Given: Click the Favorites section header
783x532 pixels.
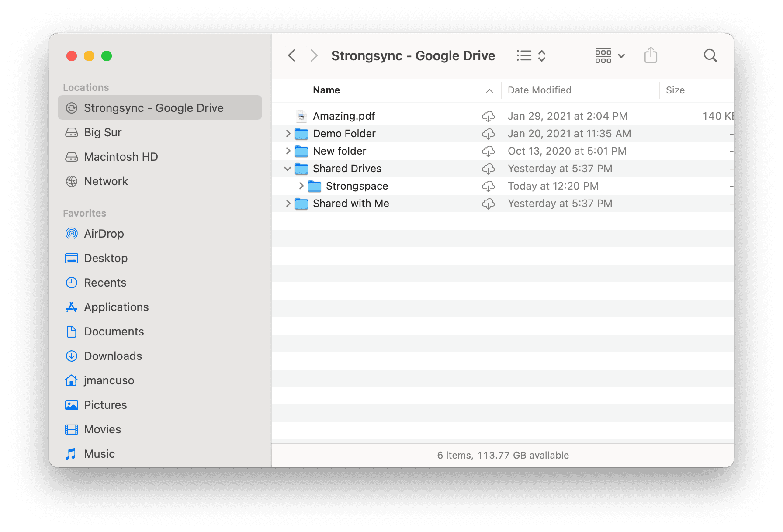Looking at the screenshot, I should [x=85, y=213].
